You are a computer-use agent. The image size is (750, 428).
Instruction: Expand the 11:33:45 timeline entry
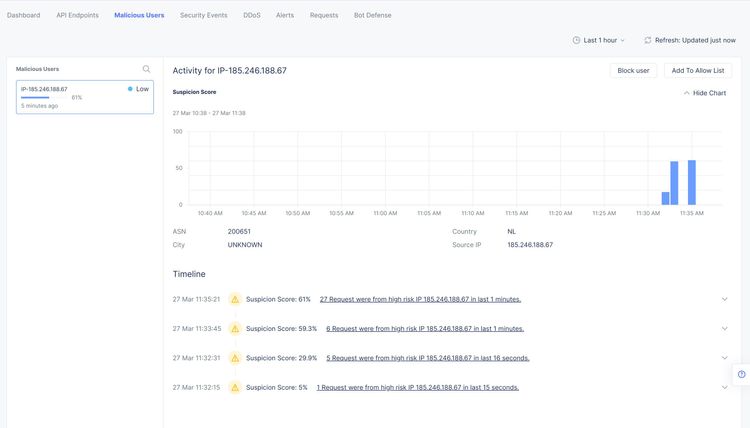tap(724, 328)
